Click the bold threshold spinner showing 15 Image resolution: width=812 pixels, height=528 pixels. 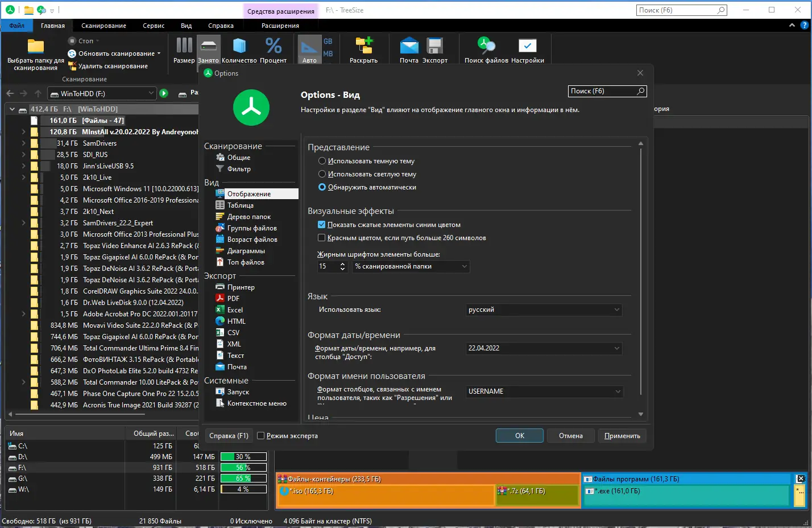332,266
